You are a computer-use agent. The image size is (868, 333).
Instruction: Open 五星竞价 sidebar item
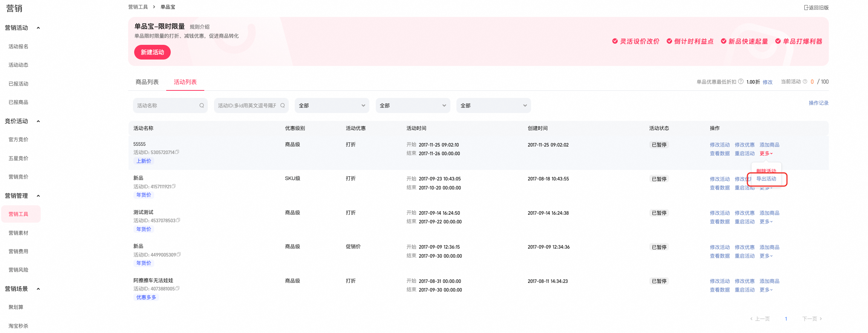[18, 158]
